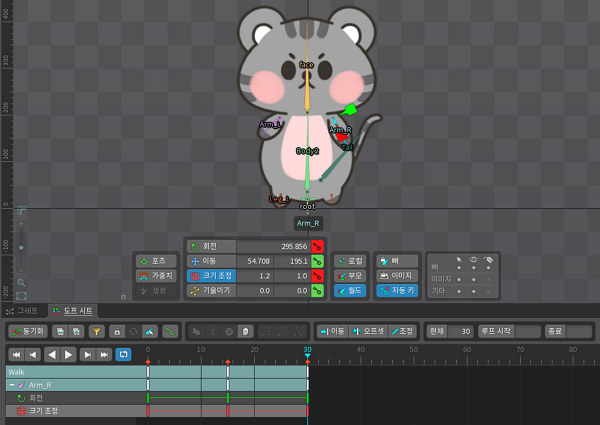Edit the rotation value 295.856
This screenshot has width=600, height=425.
[274, 246]
